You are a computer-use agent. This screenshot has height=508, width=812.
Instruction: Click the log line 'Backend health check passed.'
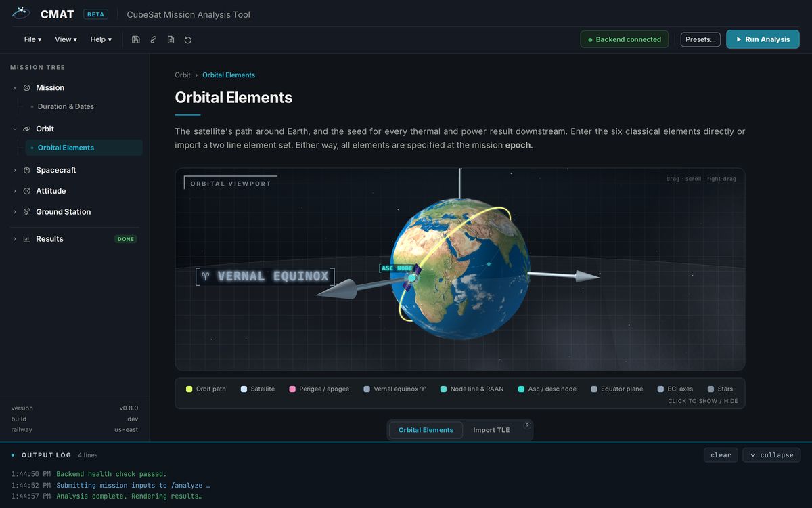(x=111, y=474)
